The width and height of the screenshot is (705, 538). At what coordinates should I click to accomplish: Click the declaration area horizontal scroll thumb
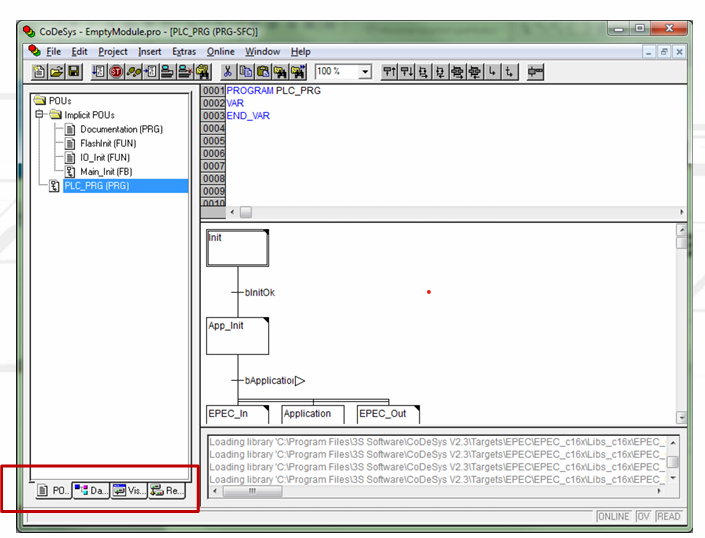(x=246, y=212)
